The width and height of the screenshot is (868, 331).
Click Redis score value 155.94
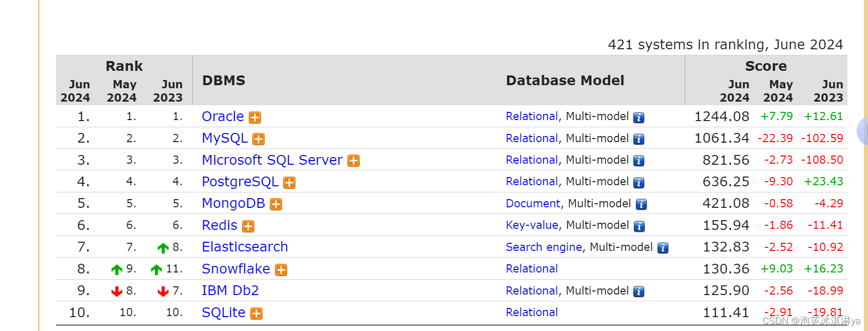pyautogui.click(x=726, y=225)
